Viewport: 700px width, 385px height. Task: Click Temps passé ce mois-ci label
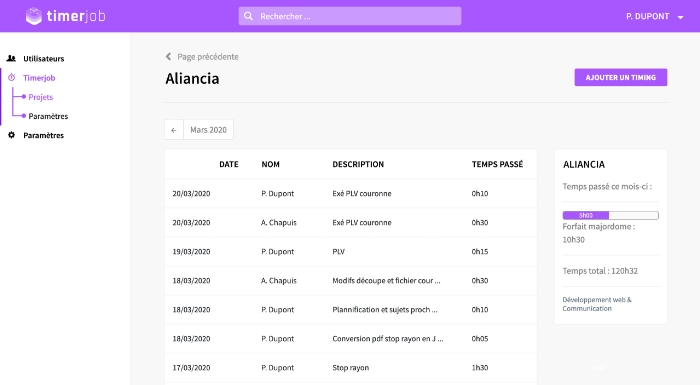coord(607,186)
